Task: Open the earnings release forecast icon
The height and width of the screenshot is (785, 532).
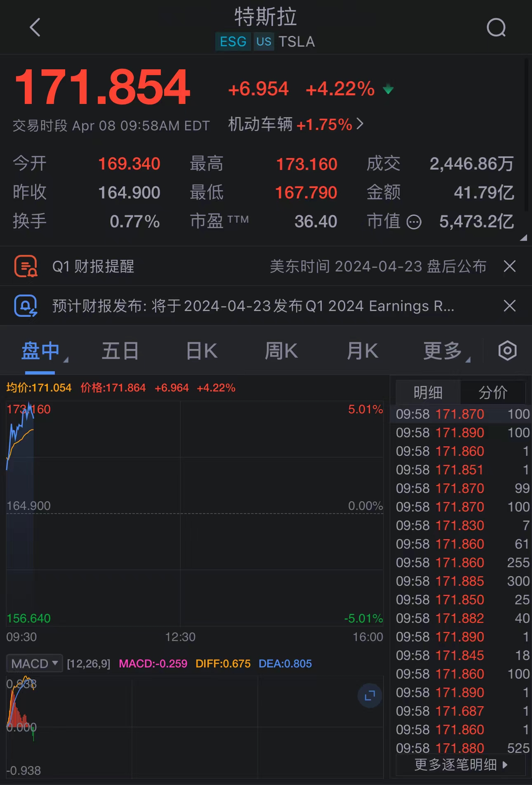Action: pos(26,306)
